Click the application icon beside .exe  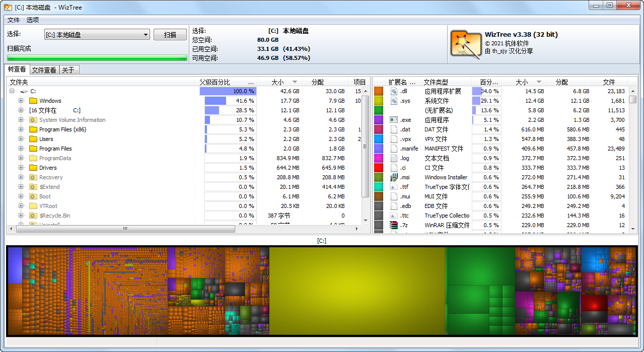(x=393, y=120)
